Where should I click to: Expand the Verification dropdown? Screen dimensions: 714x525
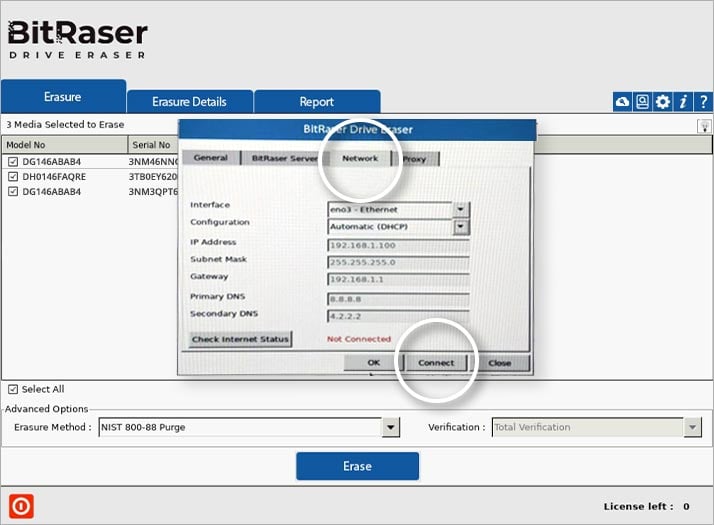(693, 427)
